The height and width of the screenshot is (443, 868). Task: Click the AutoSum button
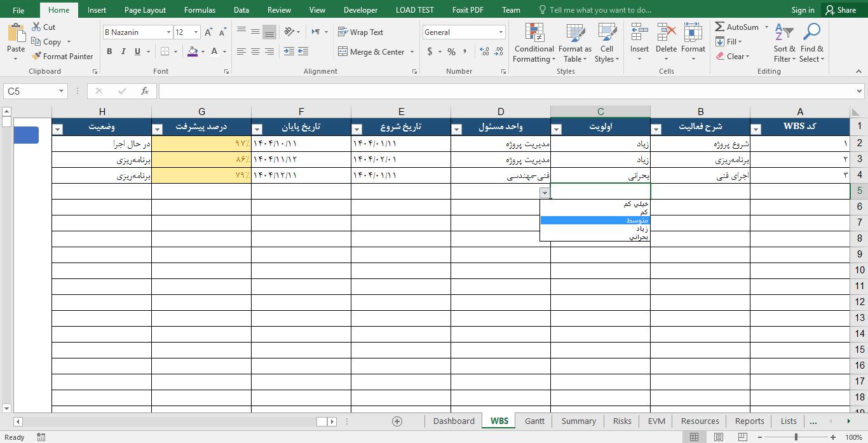pos(737,27)
